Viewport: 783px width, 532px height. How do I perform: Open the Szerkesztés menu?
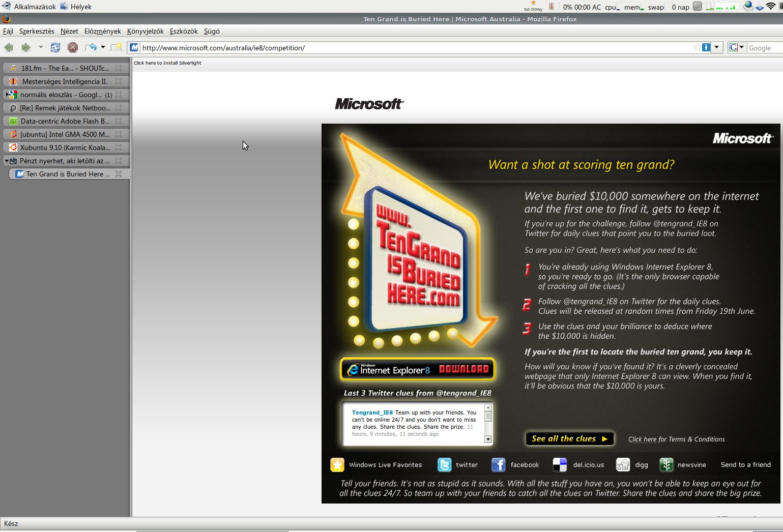coord(37,31)
